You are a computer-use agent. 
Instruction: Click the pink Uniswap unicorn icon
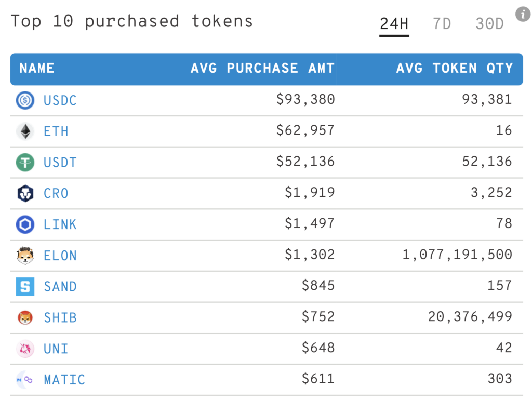point(25,349)
